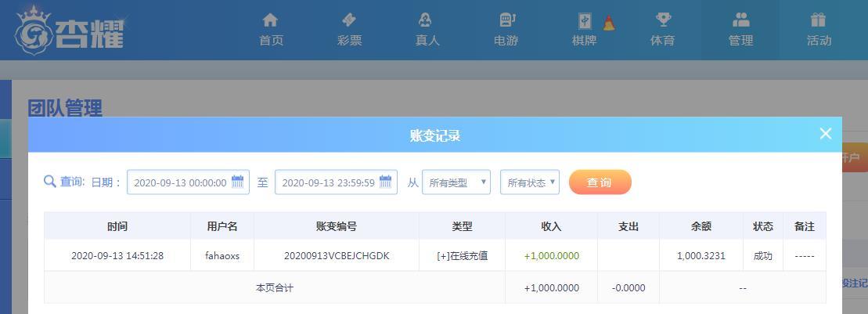Click the 状态 column header
This screenshot has width=868, height=314.
pos(763,226)
